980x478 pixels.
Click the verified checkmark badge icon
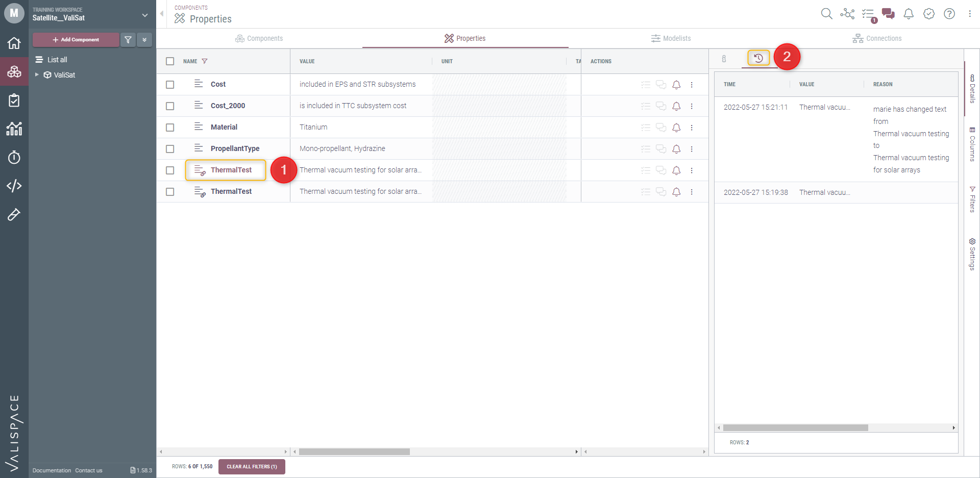pos(929,14)
